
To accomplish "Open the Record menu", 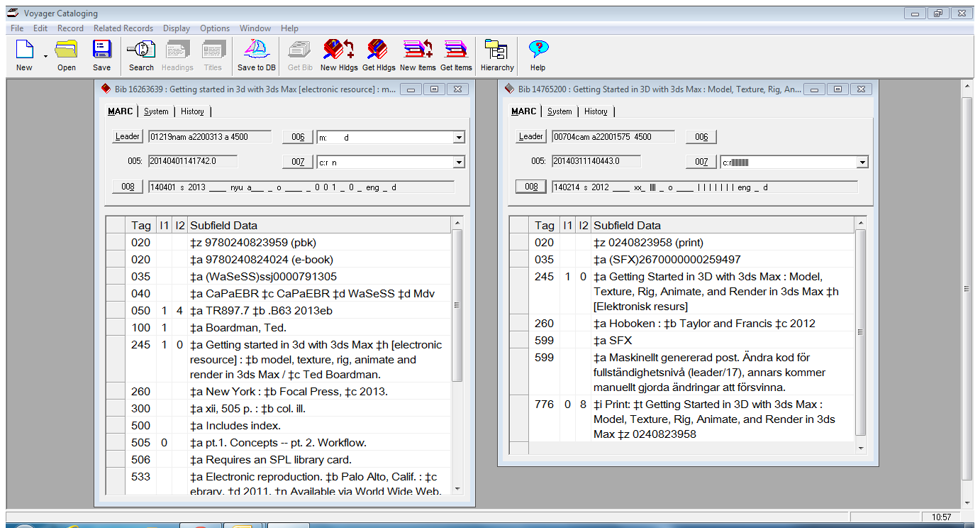I will [x=70, y=28].
